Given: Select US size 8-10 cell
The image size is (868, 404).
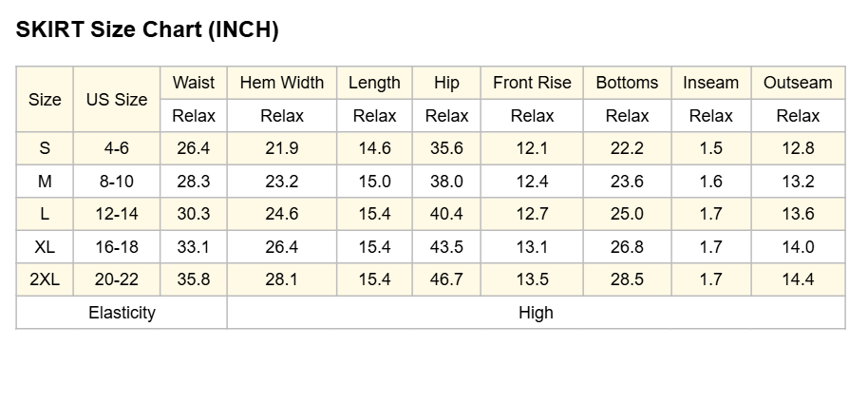Looking at the screenshot, I should coord(117,182).
